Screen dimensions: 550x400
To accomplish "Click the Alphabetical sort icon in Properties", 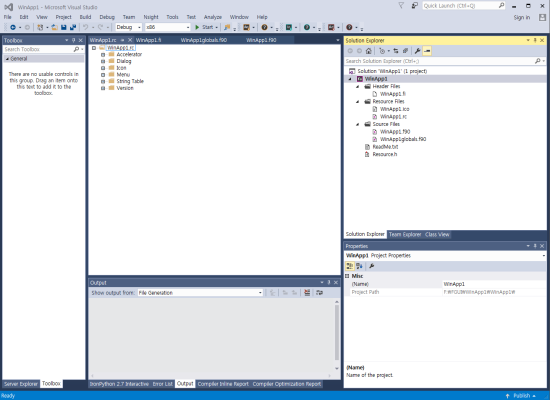I will (x=359, y=266).
